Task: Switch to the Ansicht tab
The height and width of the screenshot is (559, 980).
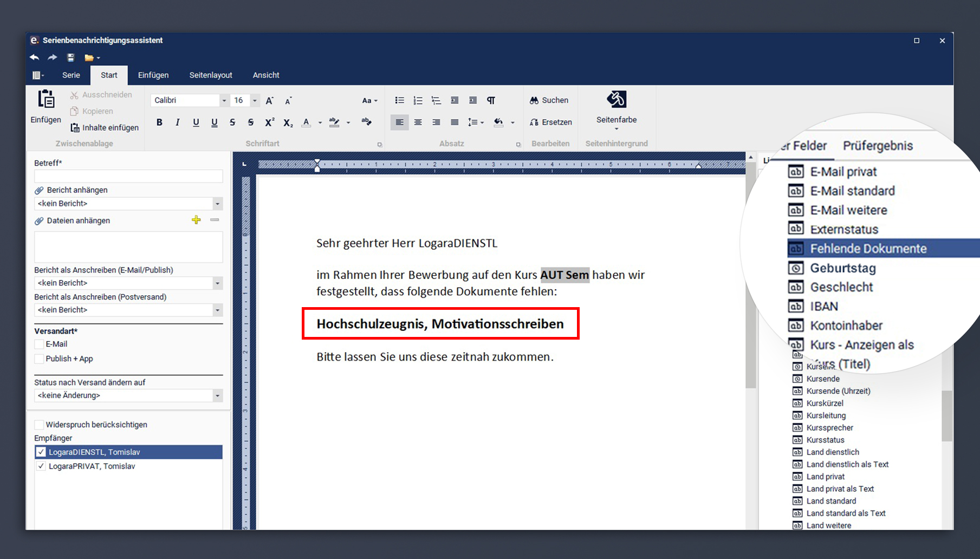Action: coord(266,75)
